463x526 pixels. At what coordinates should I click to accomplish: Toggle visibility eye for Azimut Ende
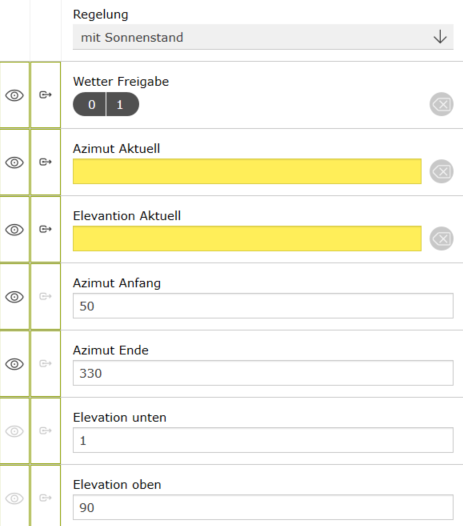(14, 364)
